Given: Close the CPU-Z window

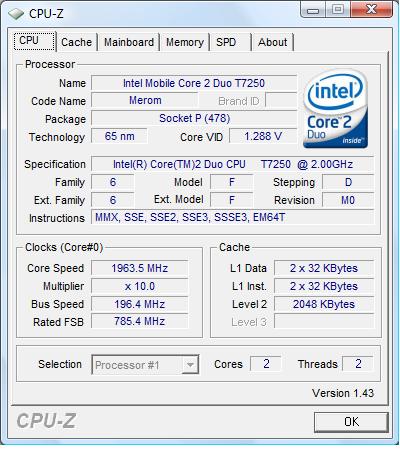Looking at the screenshot, I should (x=371, y=9).
